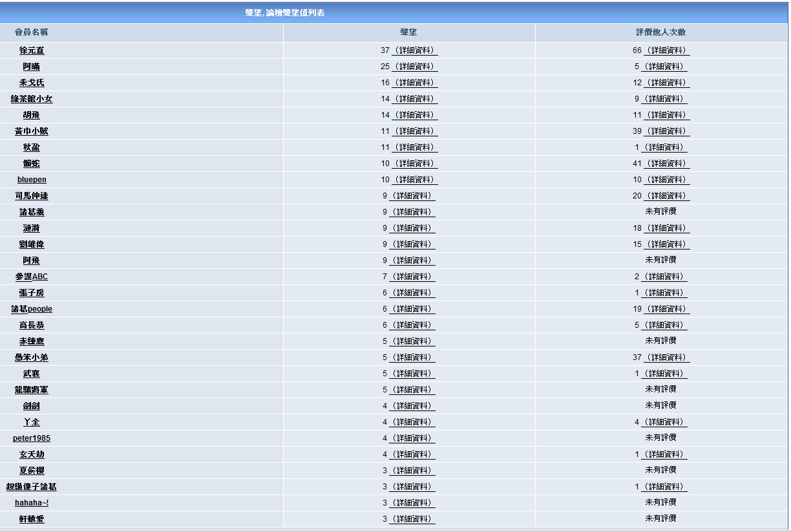Click the 評價他人次數 column header
Viewport: 791px width, 532px height.
pos(660,32)
